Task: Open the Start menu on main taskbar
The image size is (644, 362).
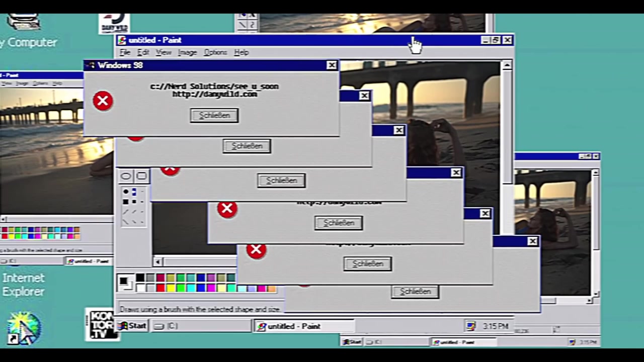Action: point(132,326)
